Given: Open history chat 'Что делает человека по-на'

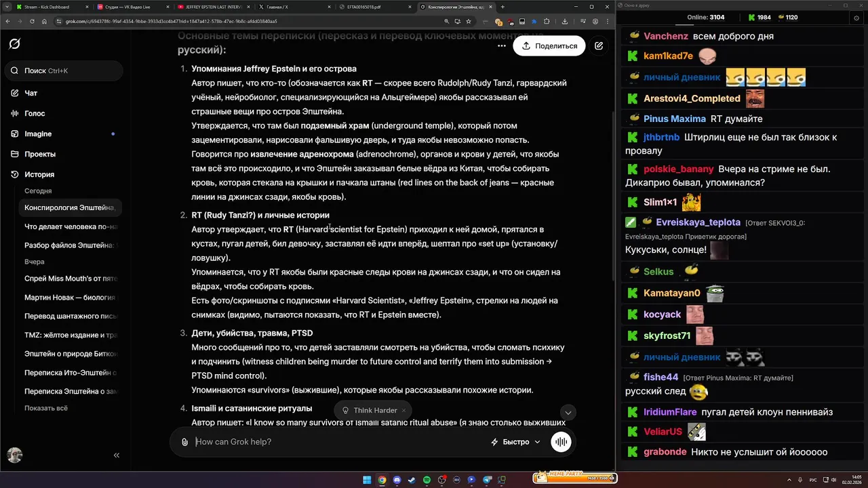Looking at the screenshot, I should [71, 226].
